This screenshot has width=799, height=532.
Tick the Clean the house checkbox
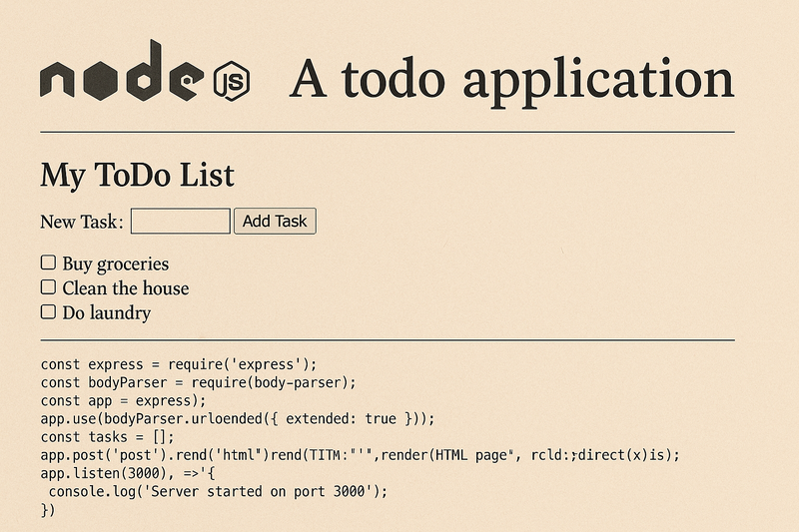click(x=48, y=287)
